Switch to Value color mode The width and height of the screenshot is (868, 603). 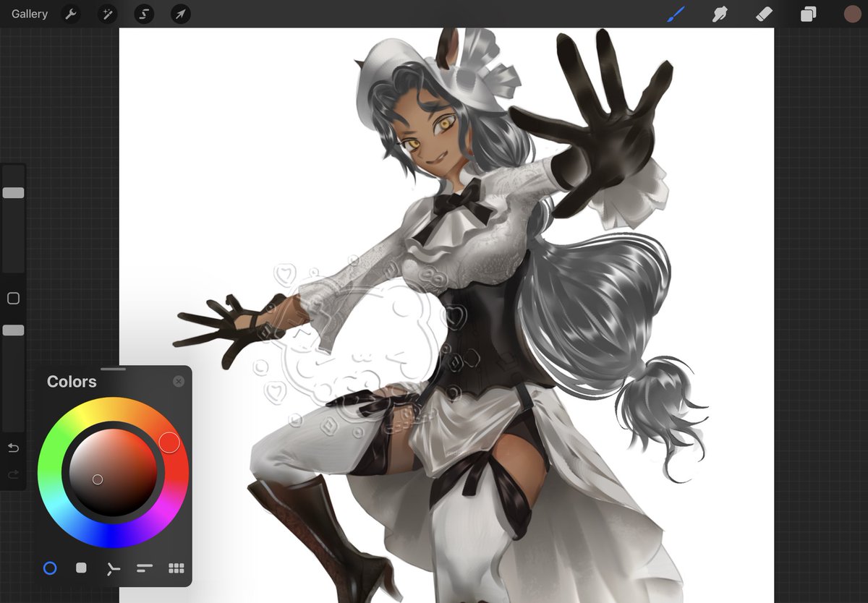145,568
